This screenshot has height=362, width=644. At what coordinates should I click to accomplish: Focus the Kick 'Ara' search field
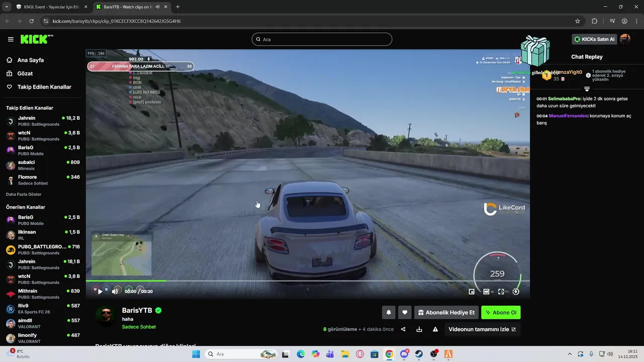(321, 39)
